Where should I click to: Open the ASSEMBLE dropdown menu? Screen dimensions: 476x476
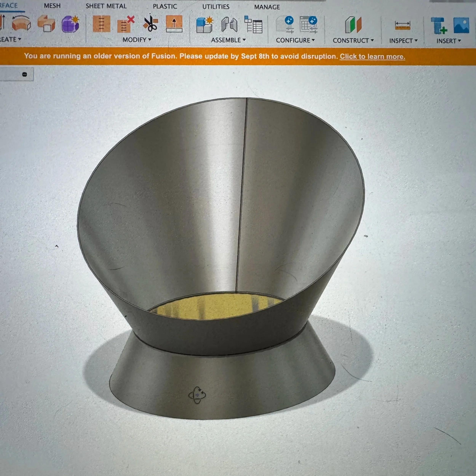[x=228, y=40]
